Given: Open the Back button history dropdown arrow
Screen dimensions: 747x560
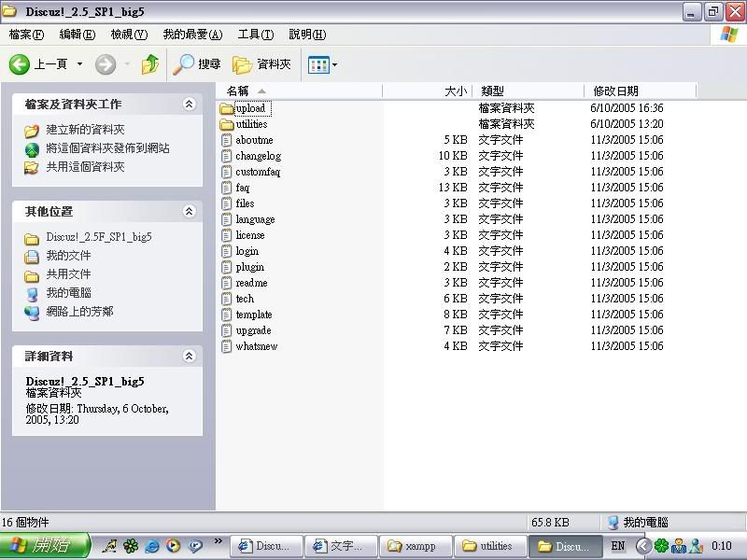Looking at the screenshot, I should [79, 64].
